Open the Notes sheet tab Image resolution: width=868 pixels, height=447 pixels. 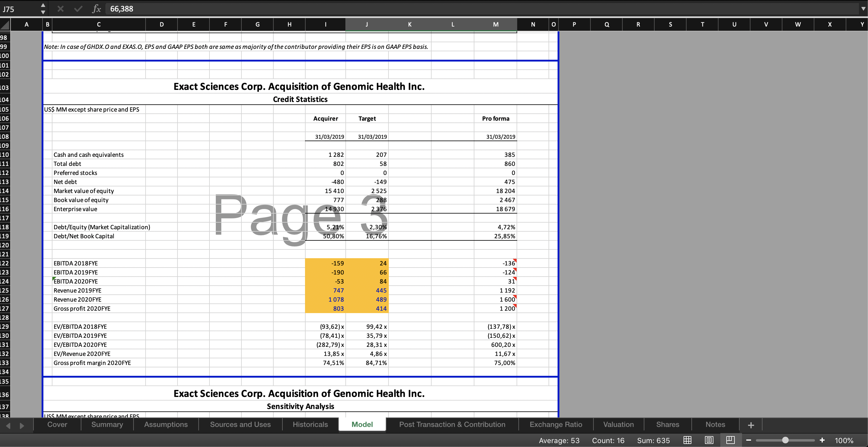coord(715,424)
